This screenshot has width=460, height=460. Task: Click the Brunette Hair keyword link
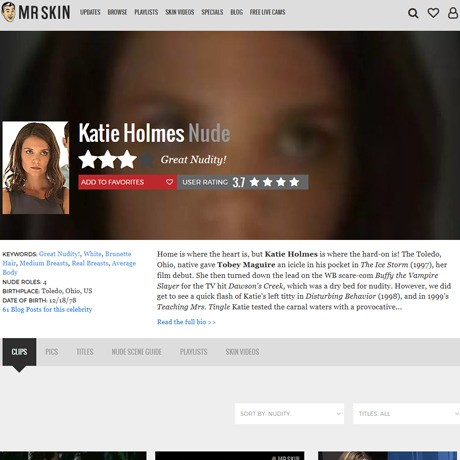[118, 254]
